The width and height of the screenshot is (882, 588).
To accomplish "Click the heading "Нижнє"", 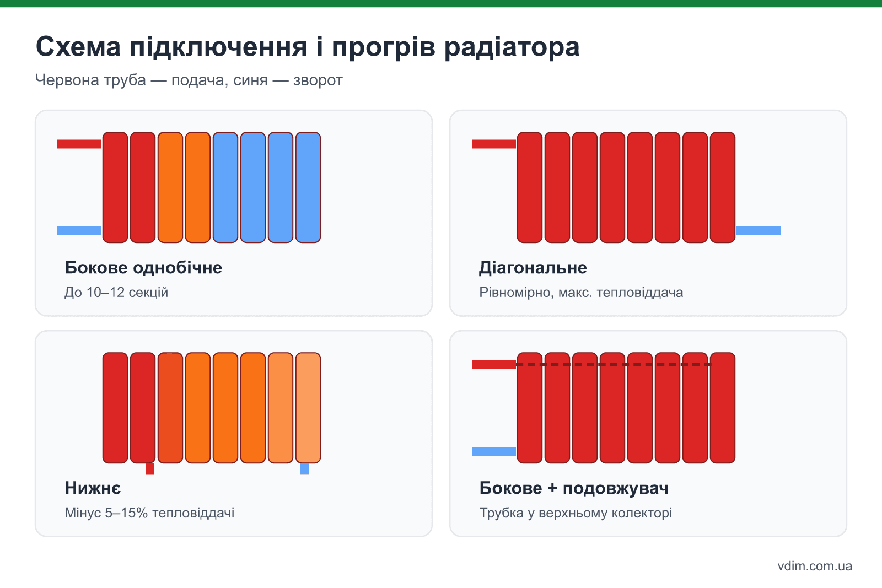I will pos(93,488).
